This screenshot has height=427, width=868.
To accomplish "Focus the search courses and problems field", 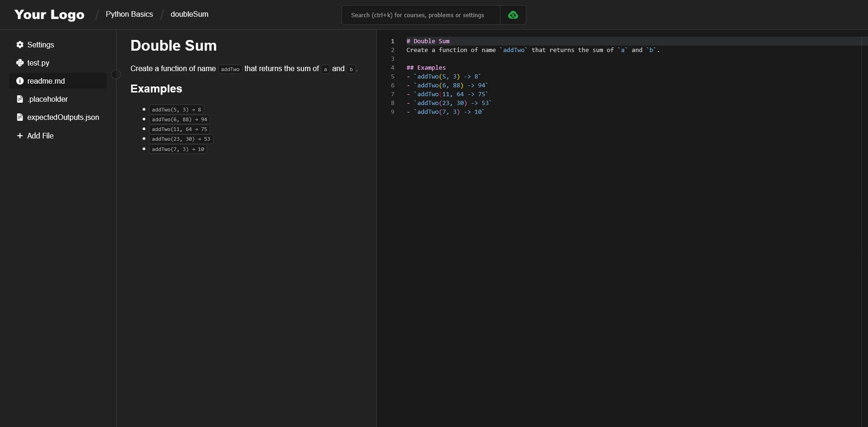I will pyautogui.click(x=421, y=15).
